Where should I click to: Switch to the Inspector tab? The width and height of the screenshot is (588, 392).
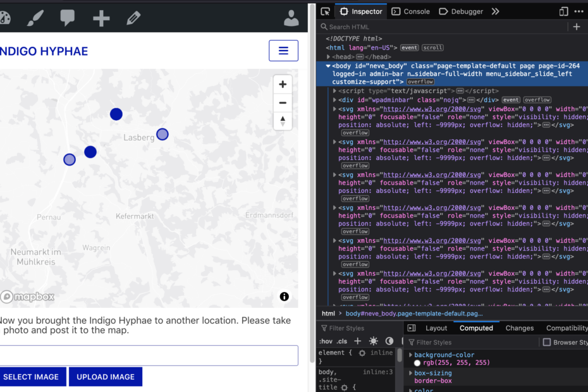pyautogui.click(x=361, y=11)
